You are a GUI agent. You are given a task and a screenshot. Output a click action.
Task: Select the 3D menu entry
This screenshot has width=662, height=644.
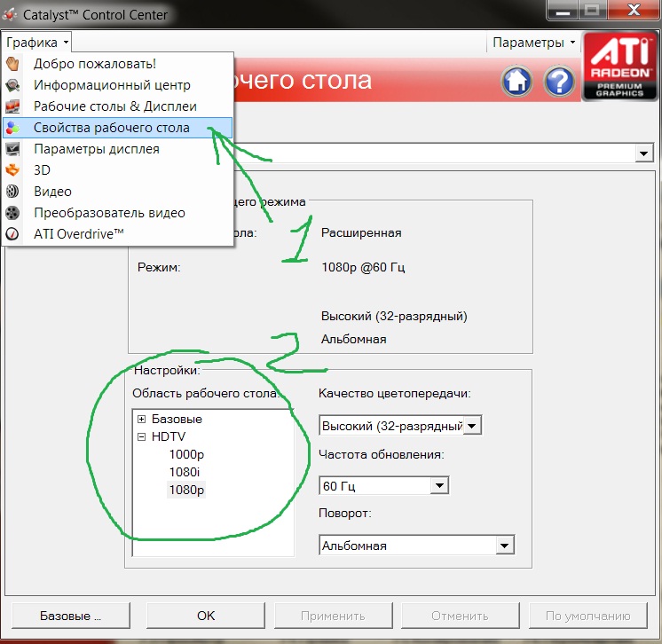pos(118,170)
